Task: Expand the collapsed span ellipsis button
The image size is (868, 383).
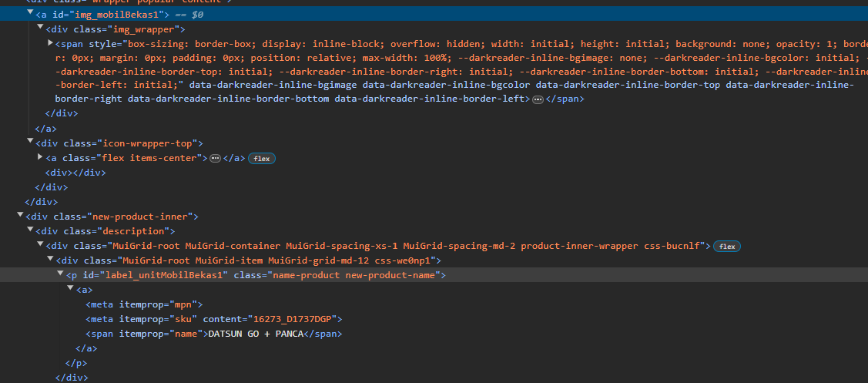Action: pos(538,99)
